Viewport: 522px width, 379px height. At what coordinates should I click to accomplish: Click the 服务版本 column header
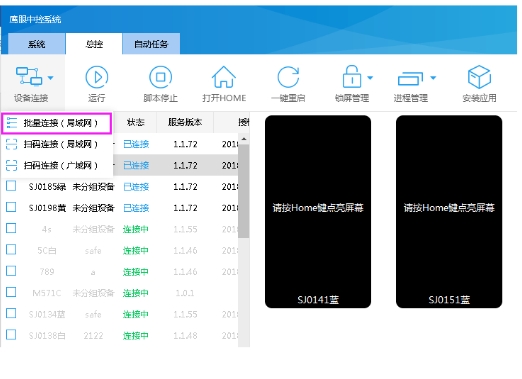[185, 122]
